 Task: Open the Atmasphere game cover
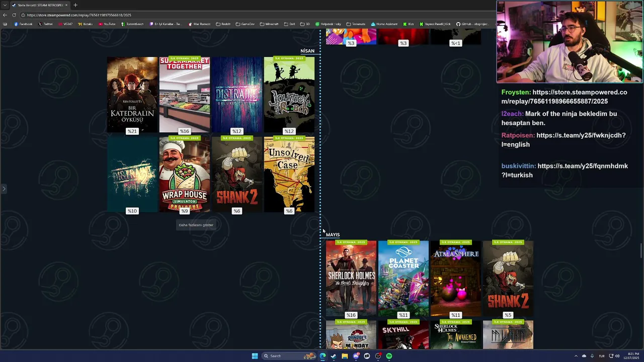click(455, 278)
